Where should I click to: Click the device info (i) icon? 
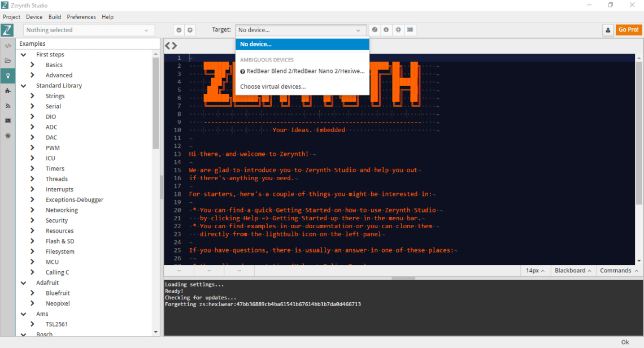386,29
